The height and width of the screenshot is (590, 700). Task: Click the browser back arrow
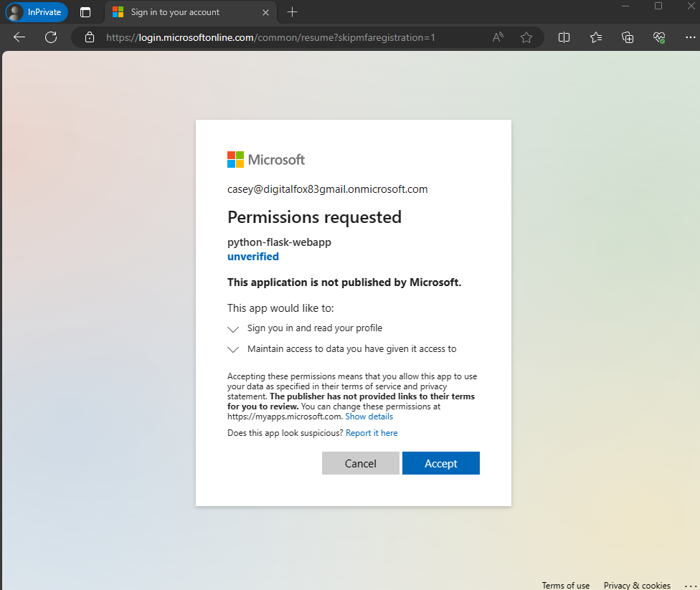click(x=19, y=37)
